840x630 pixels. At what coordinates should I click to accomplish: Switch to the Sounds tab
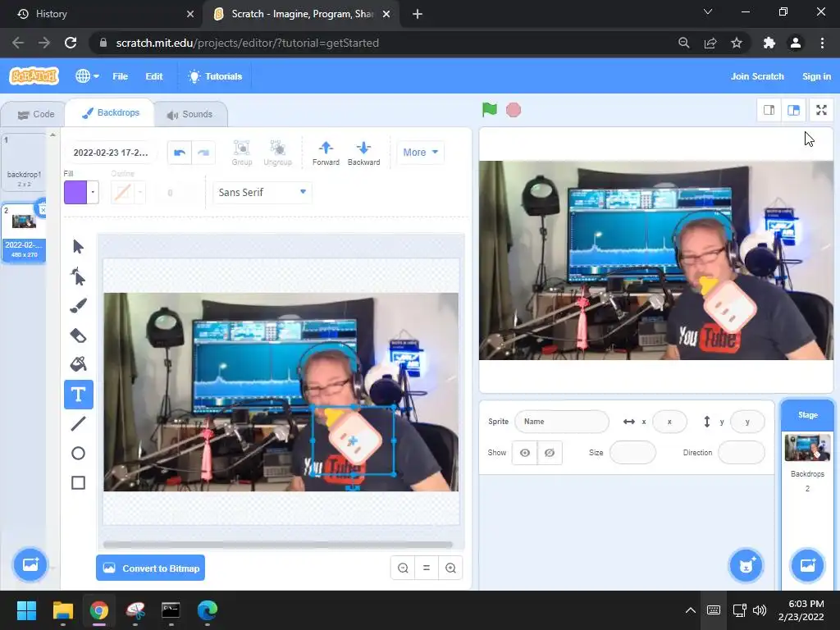(x=189, y=114)
